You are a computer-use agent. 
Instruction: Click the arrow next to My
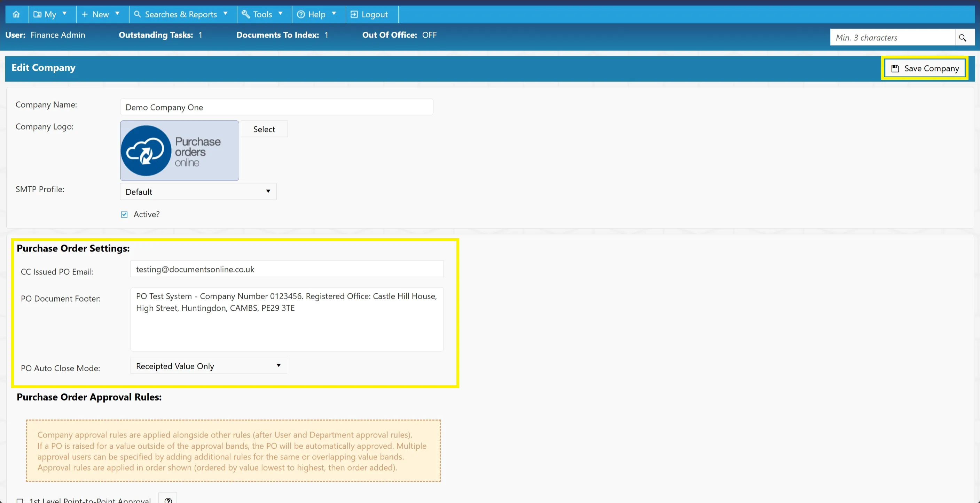pos(64,13)
